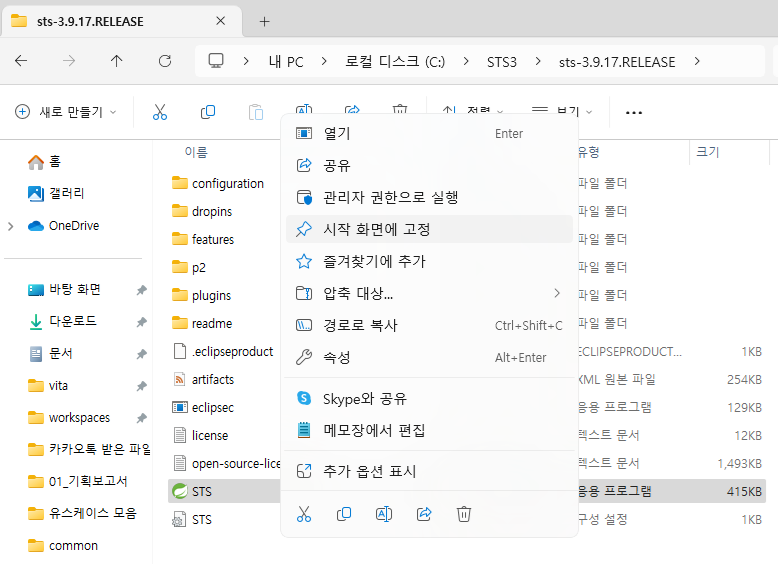
Task: Select 시작 화면에 고정
Action: tap(429, 229)
